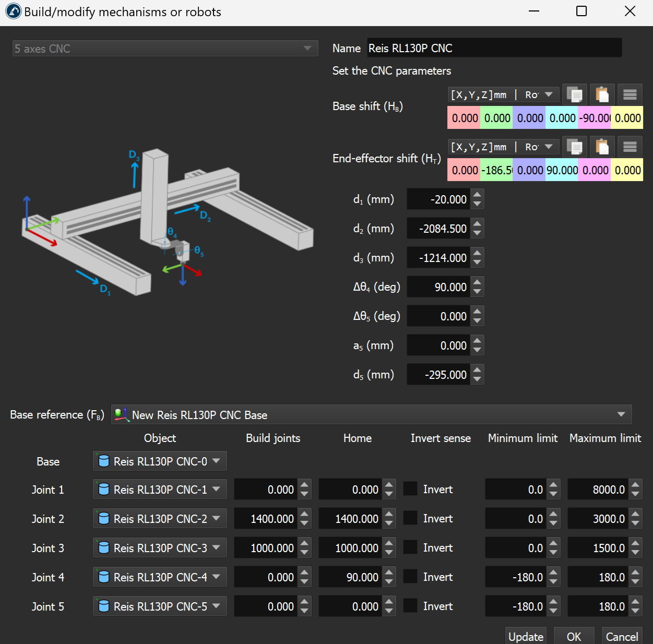This screenshot has width=653, height=644.
Task: Copy the End-effector shift pose values
Action: [x=575, y=147]
